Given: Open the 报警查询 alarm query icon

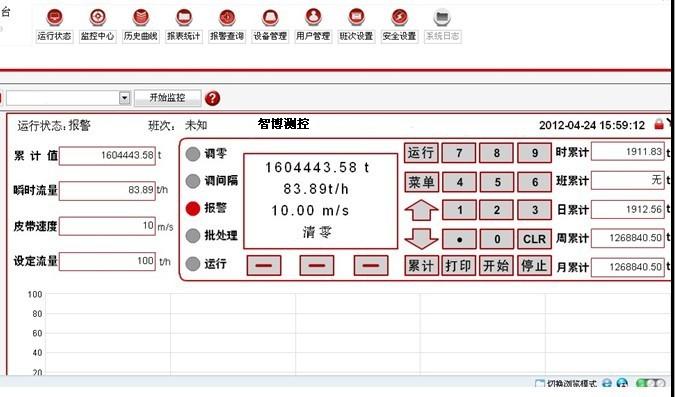Looking at the screenshot, I should [x=227, y=17].
